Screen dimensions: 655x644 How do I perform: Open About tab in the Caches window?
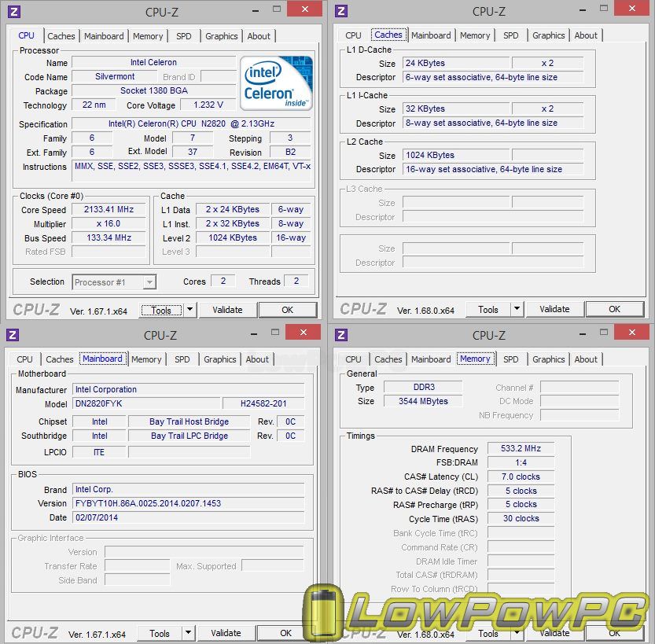(586, 35)
